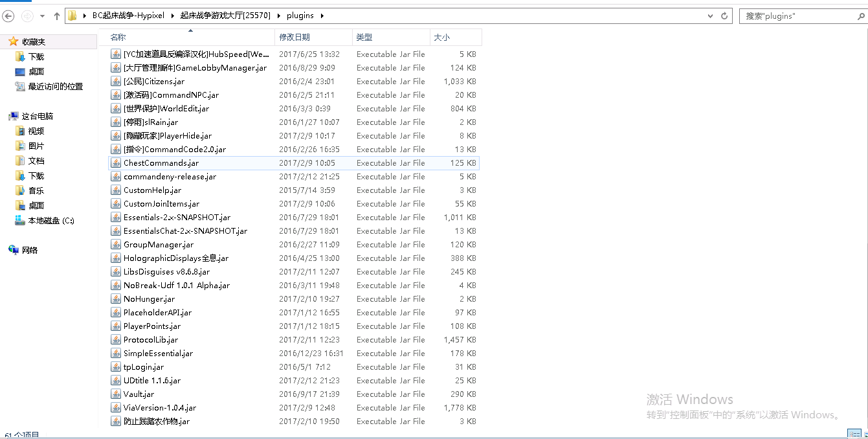This screenshot has height=439, width=868.
Task: Click size 1,778 KB of ViaVersion
Action: coord(460,408)
